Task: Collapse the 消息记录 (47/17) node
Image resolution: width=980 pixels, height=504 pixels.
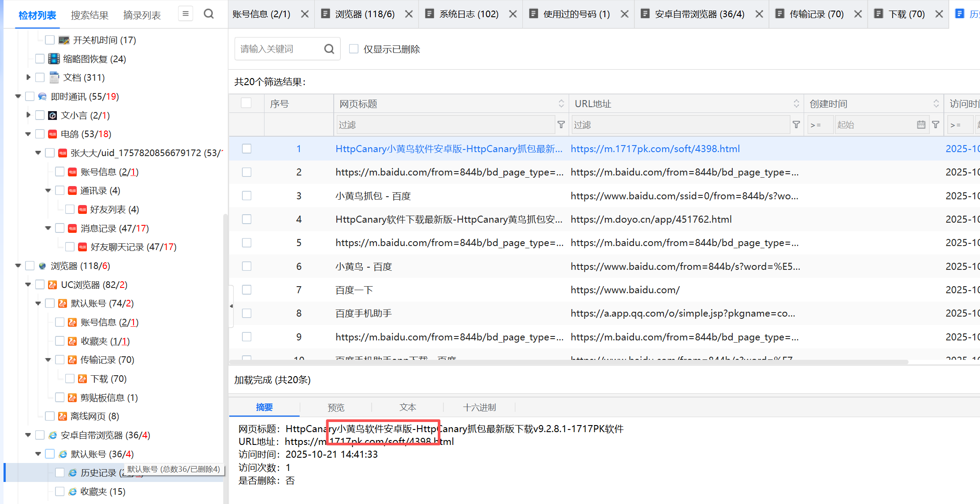Action: tap(48, 228)
